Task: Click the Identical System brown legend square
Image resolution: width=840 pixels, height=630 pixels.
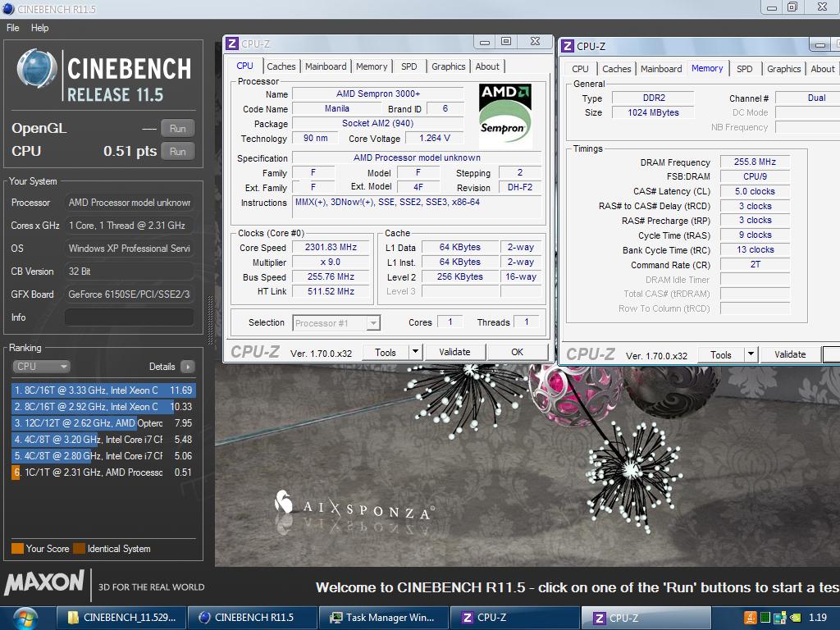Action: pyautogui.click(x=80, y=549)
